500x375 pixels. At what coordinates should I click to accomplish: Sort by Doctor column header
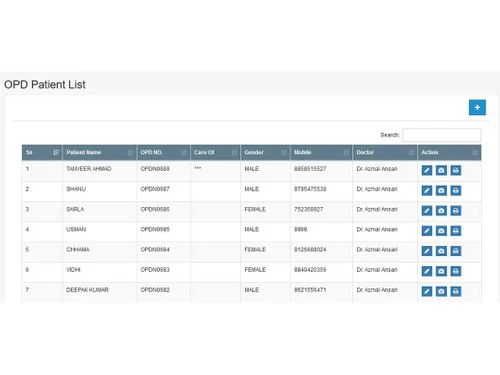click(x=385, y=152)
